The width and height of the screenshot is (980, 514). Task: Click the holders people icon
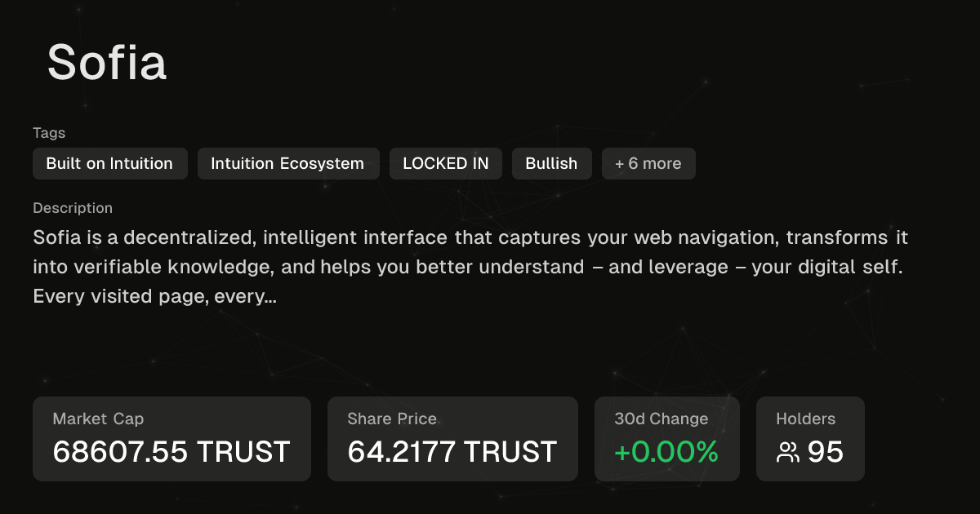point(788,452)
